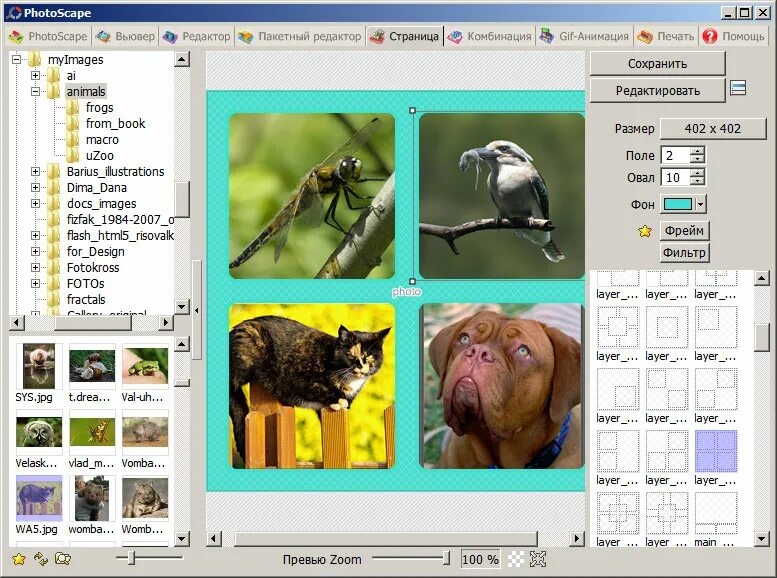Open the Печать tab
The image size is (777, 578).
666,36
